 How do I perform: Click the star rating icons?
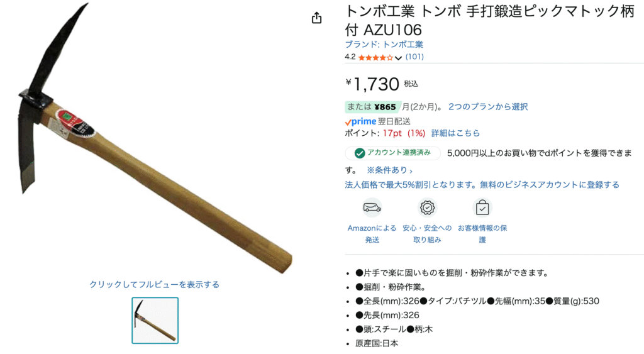375,57
